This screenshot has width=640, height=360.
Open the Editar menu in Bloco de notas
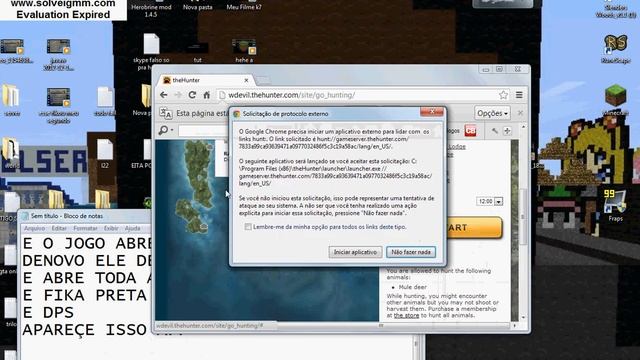click(59, 229)
